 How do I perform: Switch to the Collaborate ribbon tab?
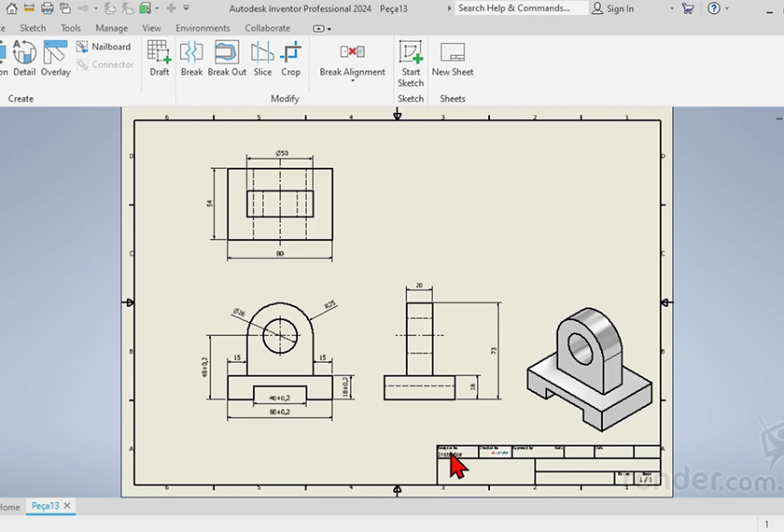(x=267, y=28)
